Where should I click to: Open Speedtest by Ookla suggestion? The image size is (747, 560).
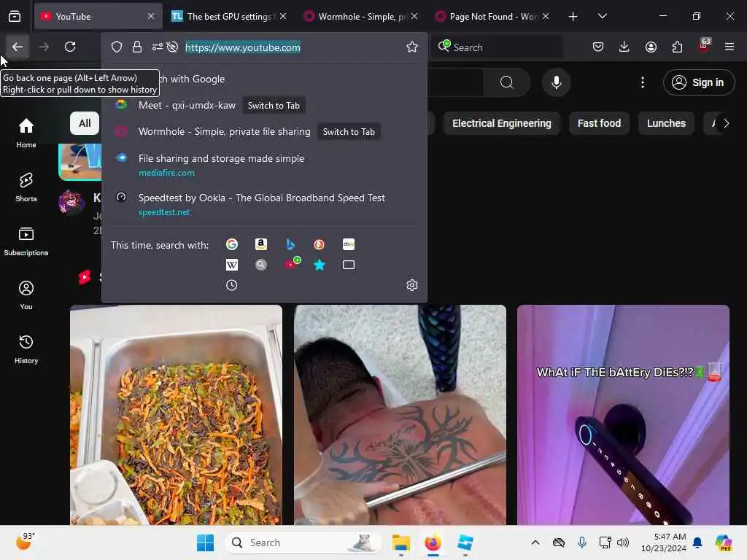coord(265,204)
